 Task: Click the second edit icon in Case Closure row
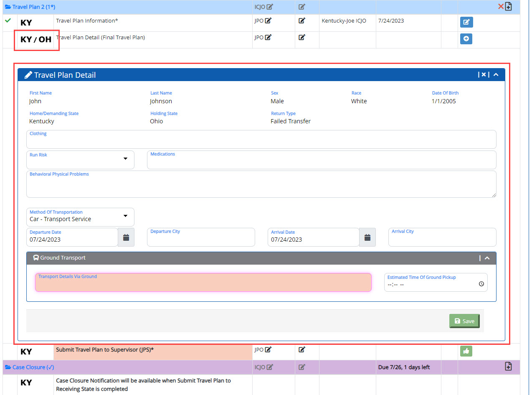[x=302, y=367]
